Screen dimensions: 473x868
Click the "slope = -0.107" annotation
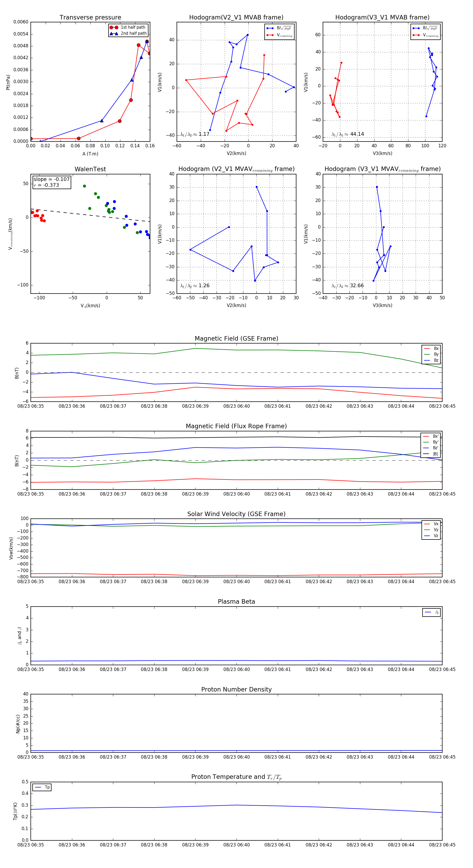(x=52, y=179)
